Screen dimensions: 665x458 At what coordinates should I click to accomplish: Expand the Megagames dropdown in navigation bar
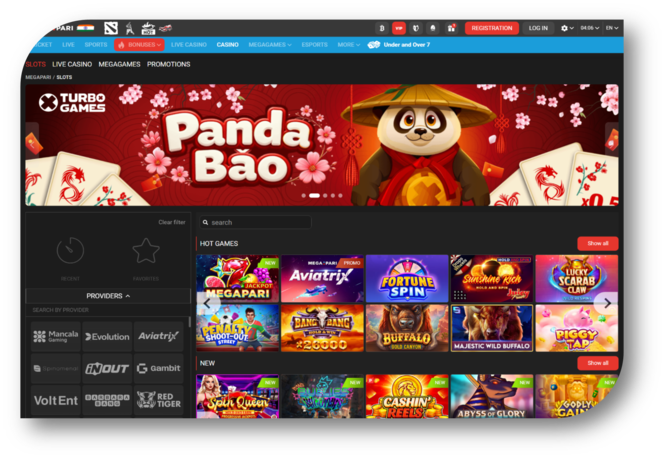(269, 45)
